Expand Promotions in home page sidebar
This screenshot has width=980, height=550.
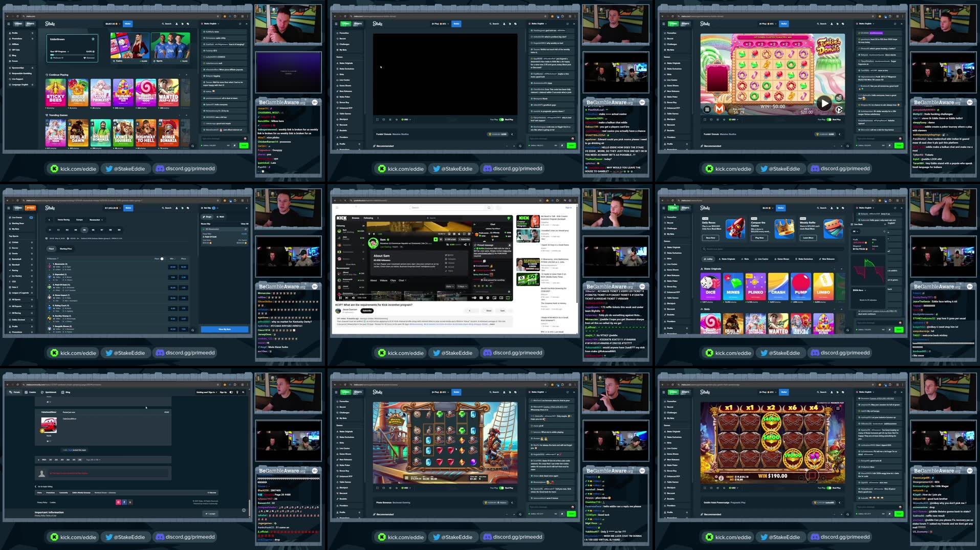[x=20, y=38]
